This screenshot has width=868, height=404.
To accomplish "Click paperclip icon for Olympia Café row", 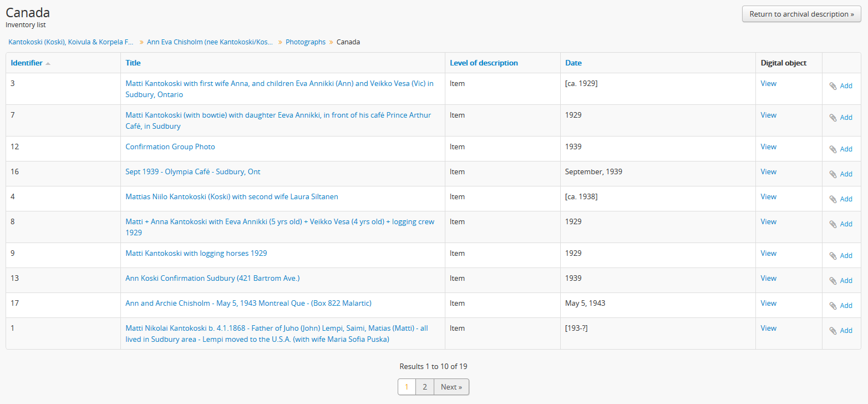I will [x=833, y=174].
